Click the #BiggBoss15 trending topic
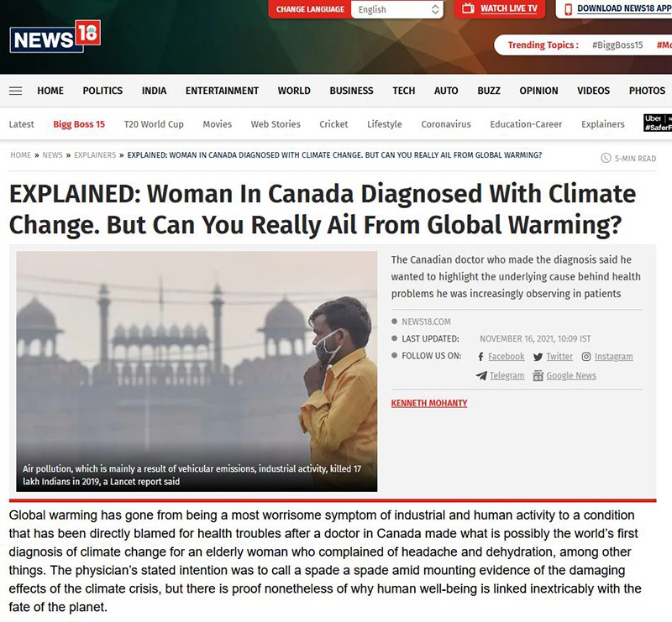 coord(617,45)
